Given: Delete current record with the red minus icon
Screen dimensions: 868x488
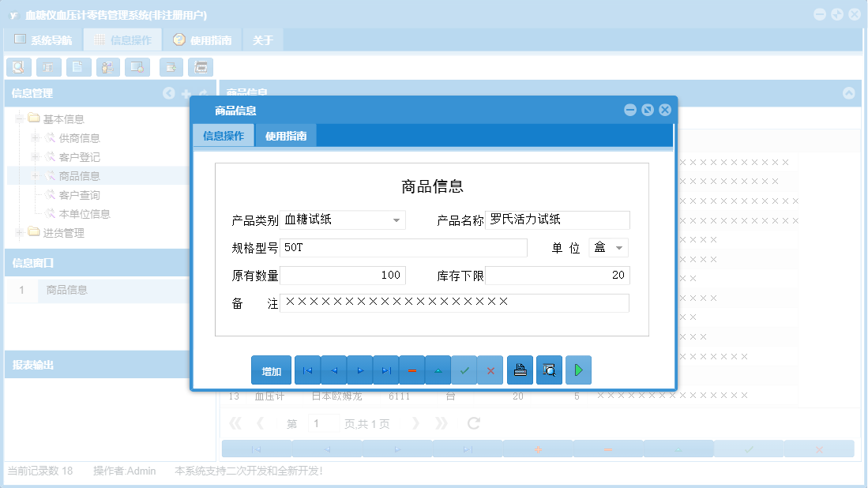Looking at the screenshot, I should coord(412,370).
